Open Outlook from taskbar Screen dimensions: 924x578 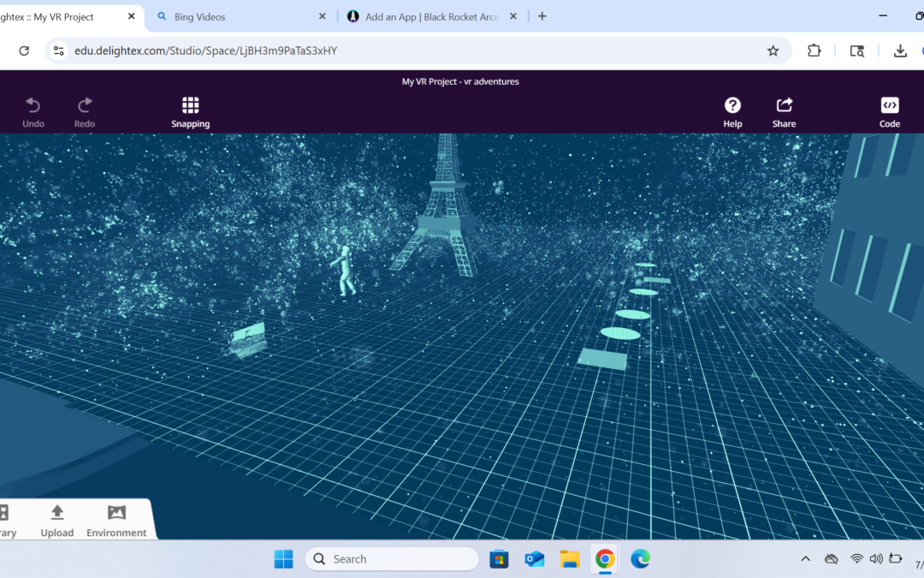click(x=535, y=558)
